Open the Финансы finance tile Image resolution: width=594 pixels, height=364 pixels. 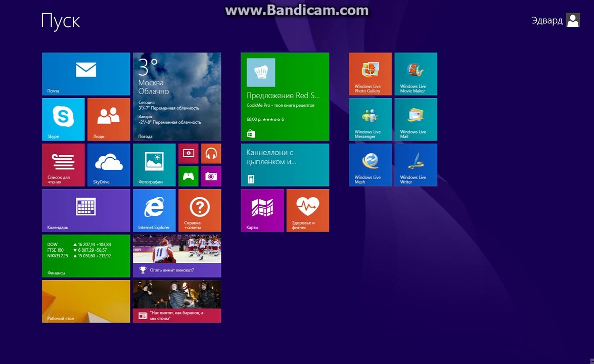pyautogui.click(x=86, y=256)
